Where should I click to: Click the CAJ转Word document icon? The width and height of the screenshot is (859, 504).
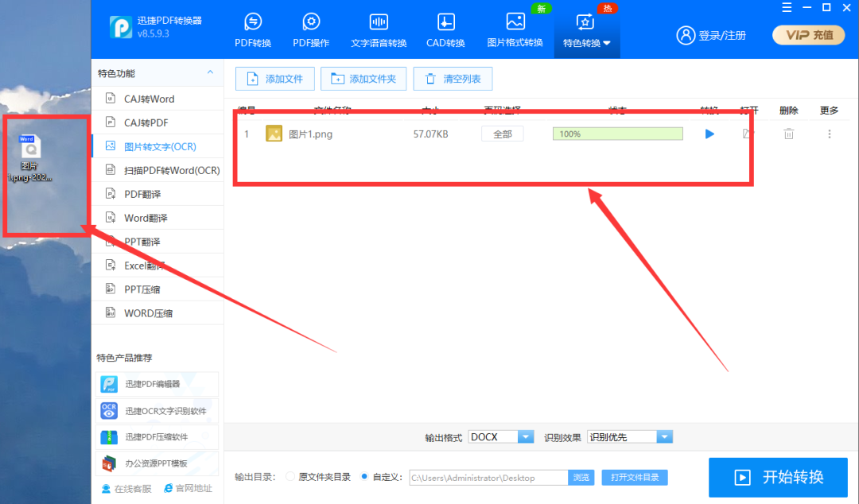point(111,98)
